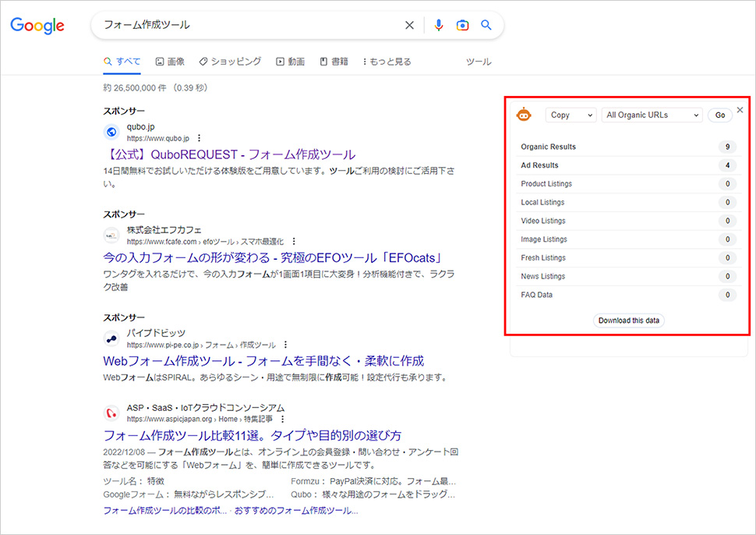Image resolution: width=756 pixels, height=535 pixels.
Task: Click the pi-pe.co.jp breadcrumb URL
Action: 202,345
